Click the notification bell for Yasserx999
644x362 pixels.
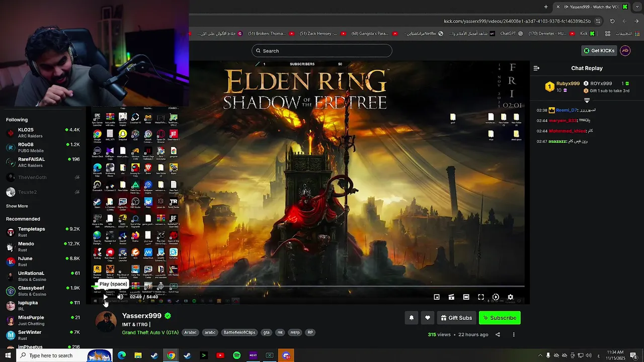[x=412, y=318]
